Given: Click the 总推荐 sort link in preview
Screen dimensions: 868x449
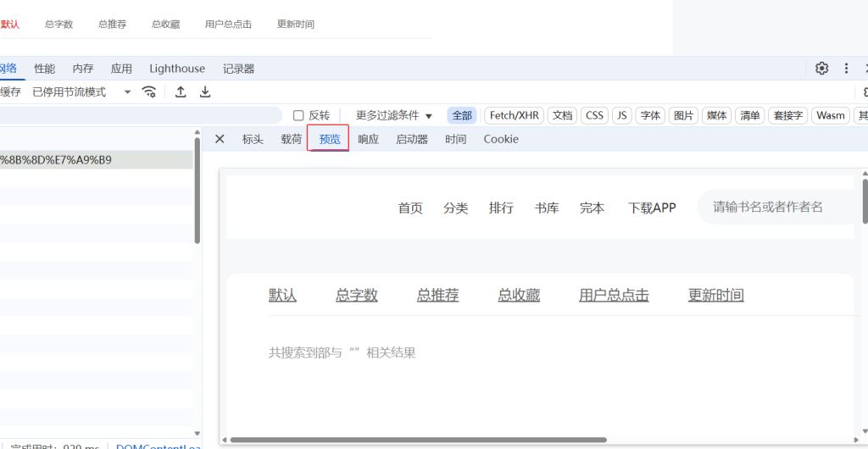Looking at the screenshot, I should click(x=437, y=295).
